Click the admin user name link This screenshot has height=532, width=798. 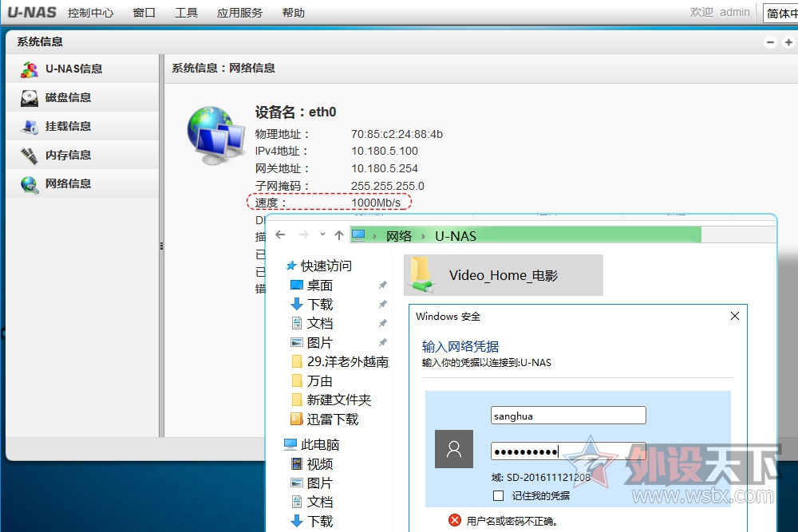(x=734, y=12)
